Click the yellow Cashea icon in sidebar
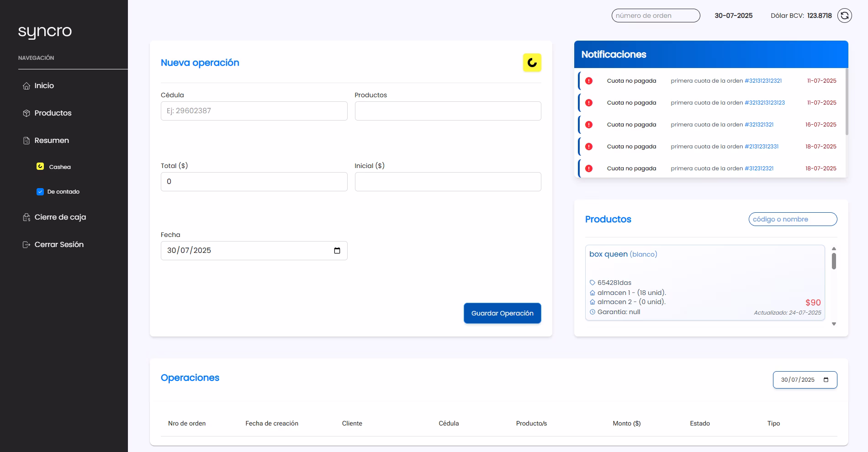 (x=40, y=166)
